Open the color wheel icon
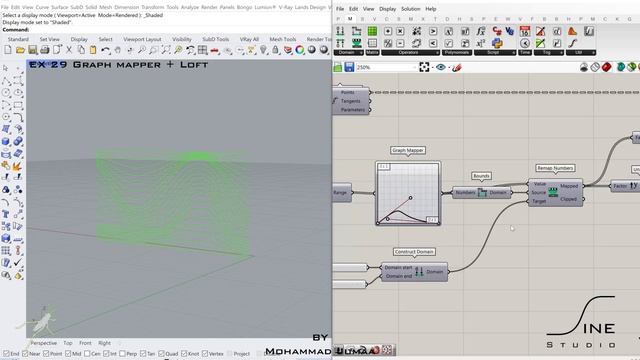Screen dimensions: 640x360 (300, 50)
